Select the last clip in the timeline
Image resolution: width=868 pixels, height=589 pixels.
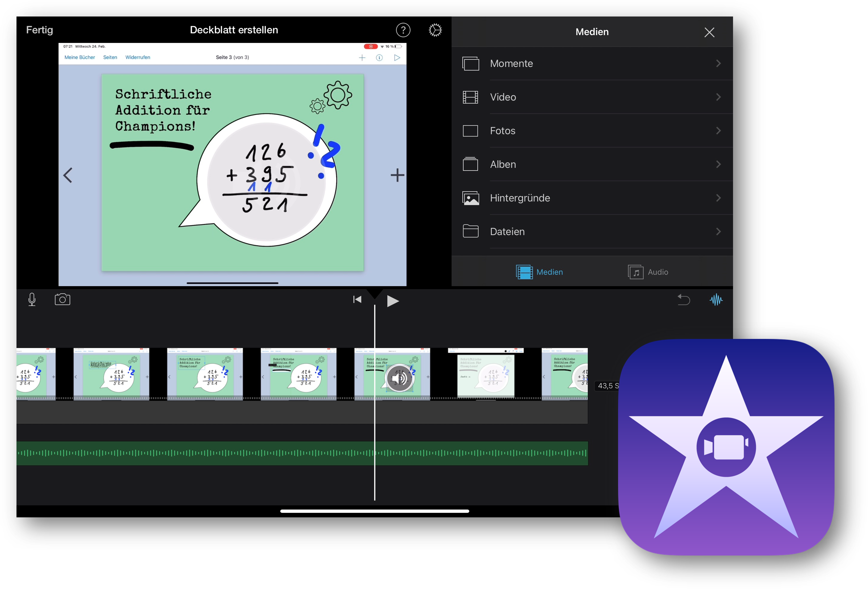565,374
